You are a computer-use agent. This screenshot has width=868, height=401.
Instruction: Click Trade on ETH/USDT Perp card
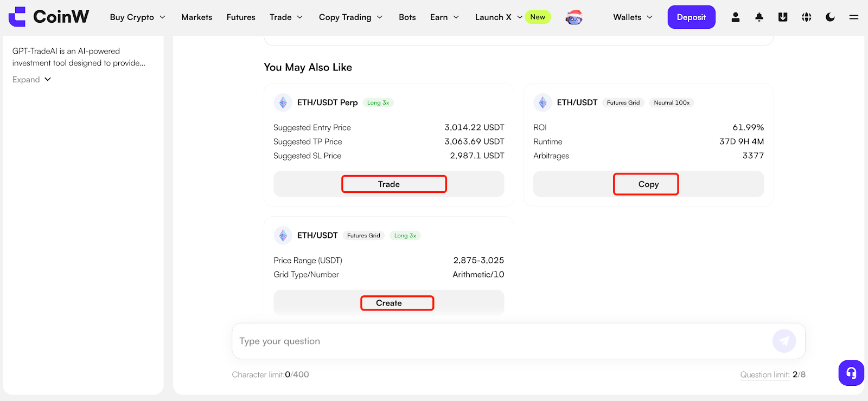click(388, 184)
